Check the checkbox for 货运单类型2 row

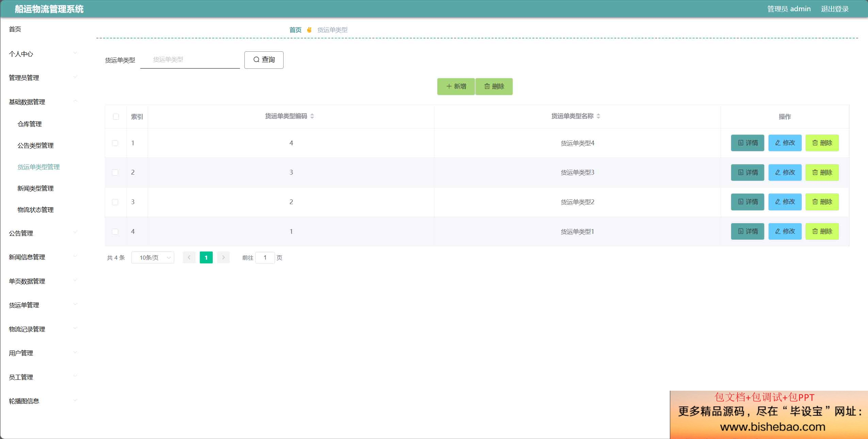(x=115, y=202)
